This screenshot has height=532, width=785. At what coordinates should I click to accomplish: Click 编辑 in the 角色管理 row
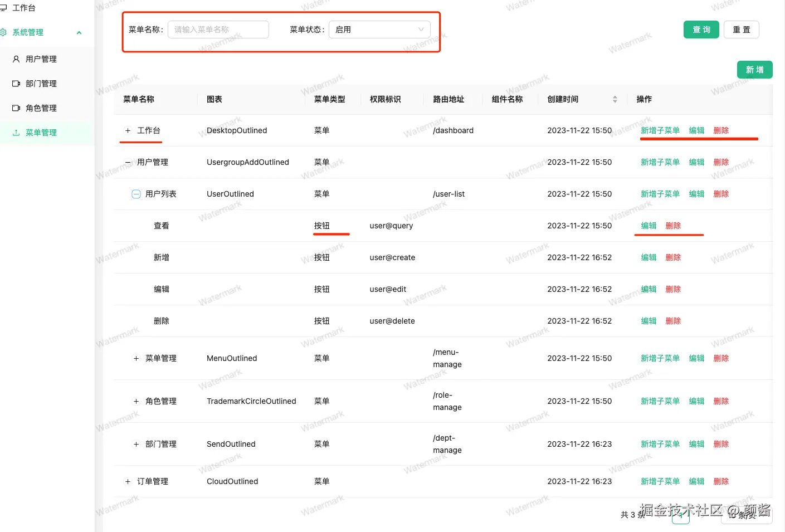[x=696, y=401]
